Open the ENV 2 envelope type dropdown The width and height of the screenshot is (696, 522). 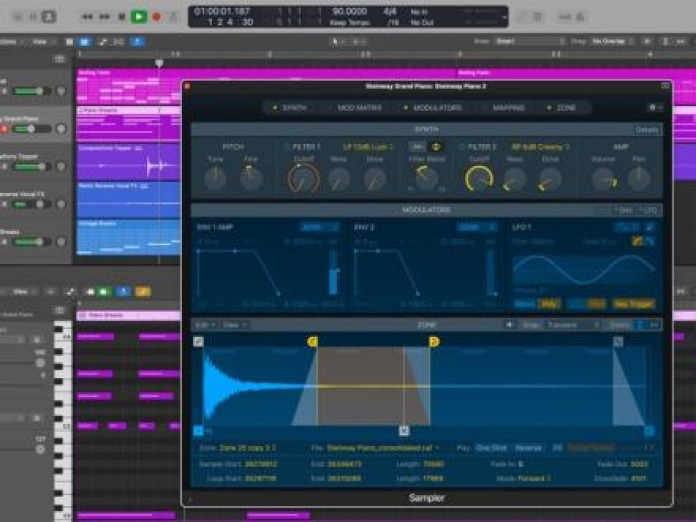pyautogui.click(x=477, y=227)
